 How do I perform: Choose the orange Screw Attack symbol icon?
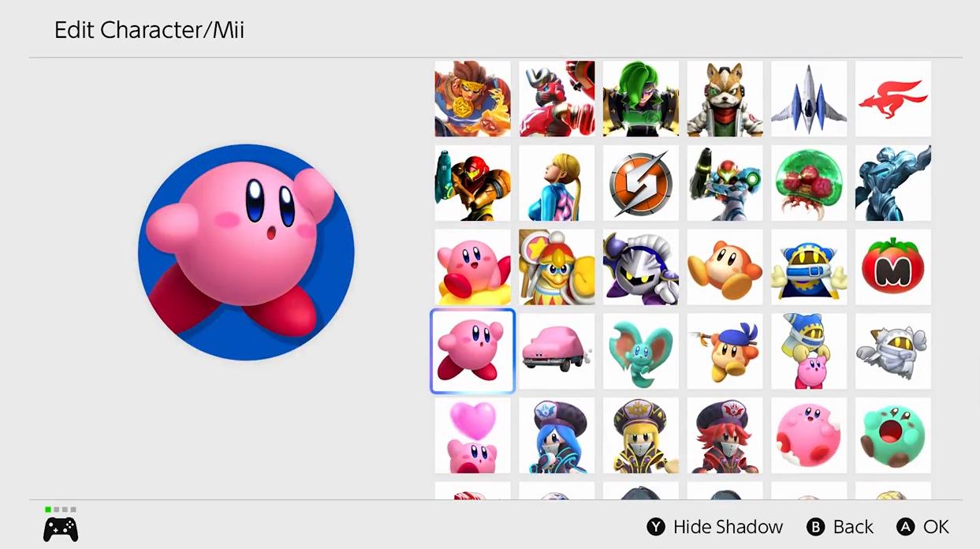coord(641,183)
